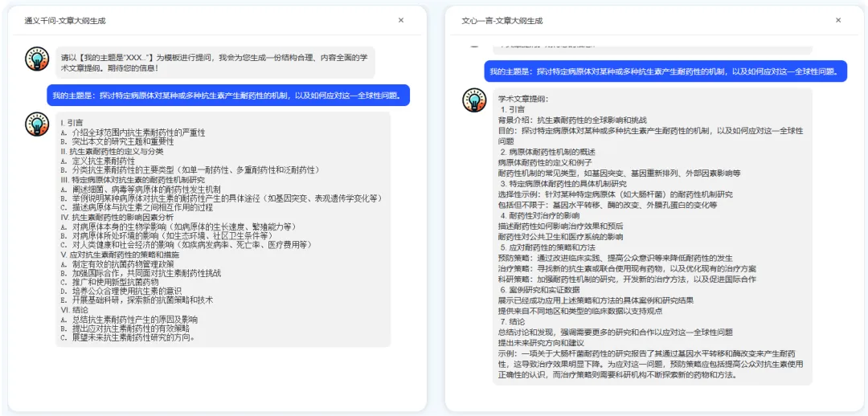The width and height of the screenshot is (868, 416).
Task: Click line starting 治疗策略：寻找新的抗生素
Action: click(x=627, y=269)
